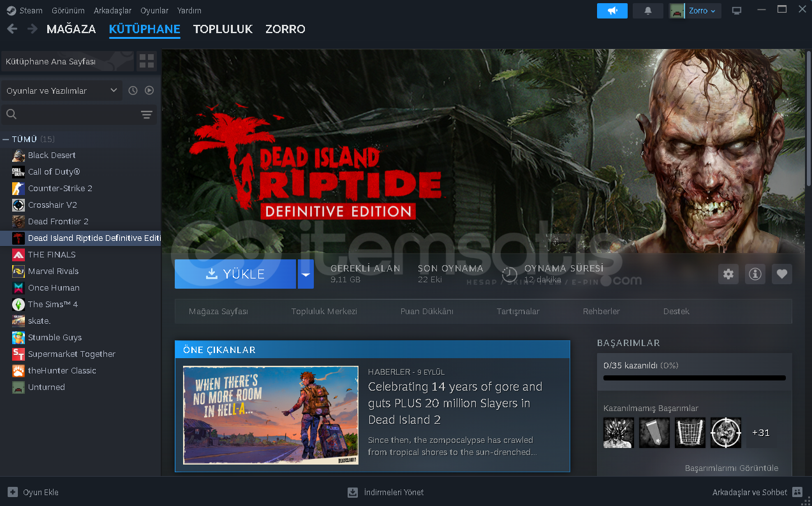
Task: Click the Crosshair V2 icon
Action: (18, 205)
